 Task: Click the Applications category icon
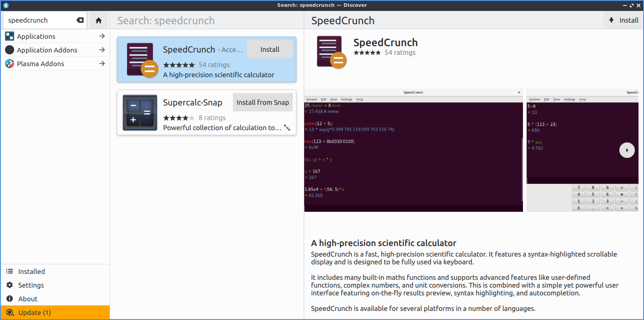coord(10,36)
